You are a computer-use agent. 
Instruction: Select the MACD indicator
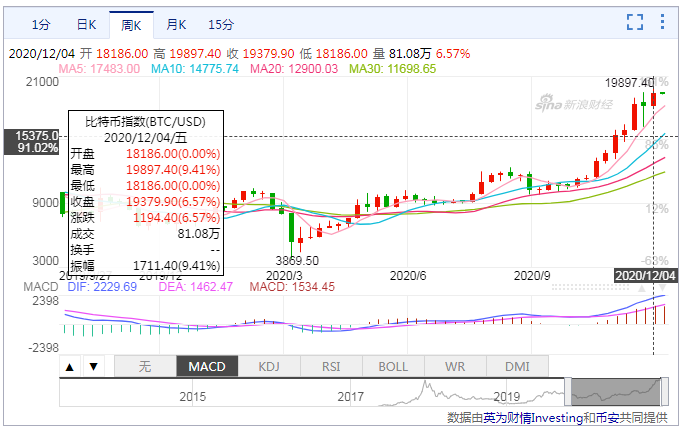coord(207,366)
